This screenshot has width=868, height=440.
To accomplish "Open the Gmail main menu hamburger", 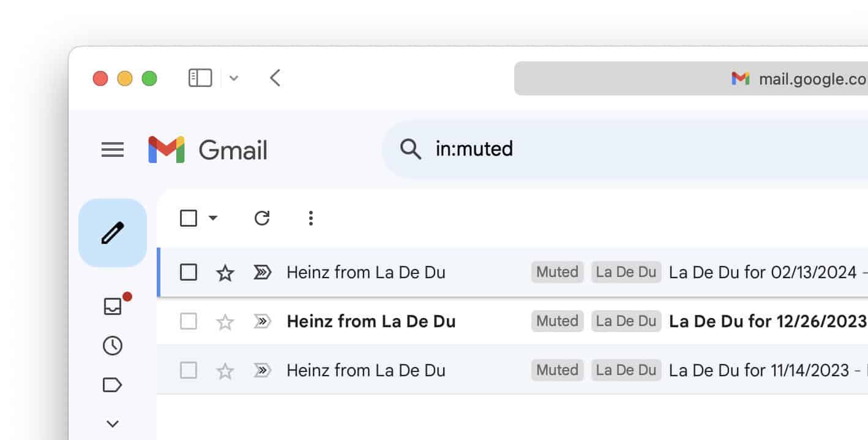I will (x=113, y=150).
